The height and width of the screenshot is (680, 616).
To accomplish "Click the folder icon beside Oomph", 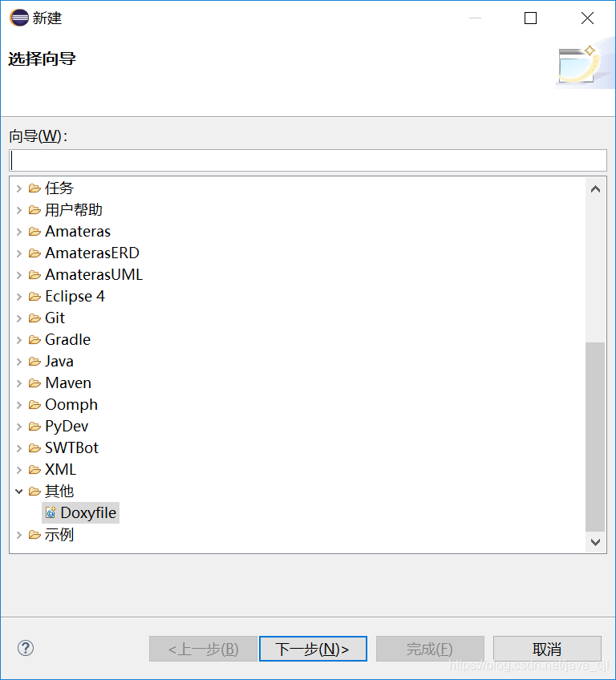I will [x=34, y=405].
